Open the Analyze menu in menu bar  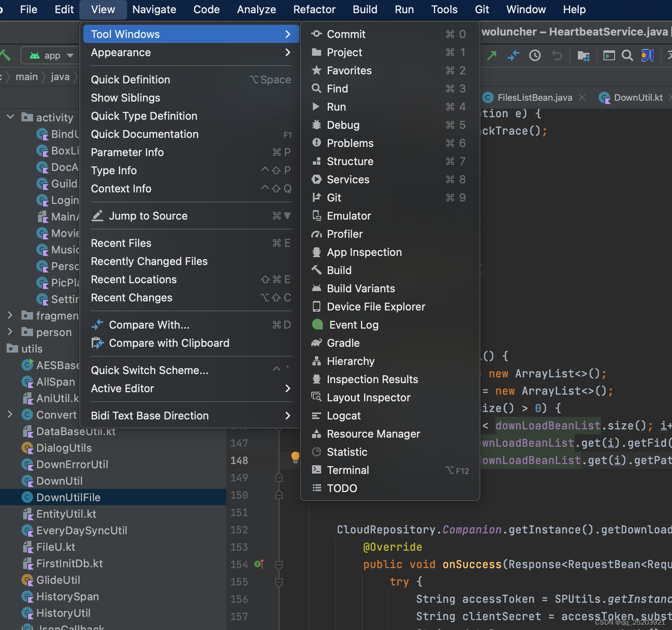(x=256, y=9)
